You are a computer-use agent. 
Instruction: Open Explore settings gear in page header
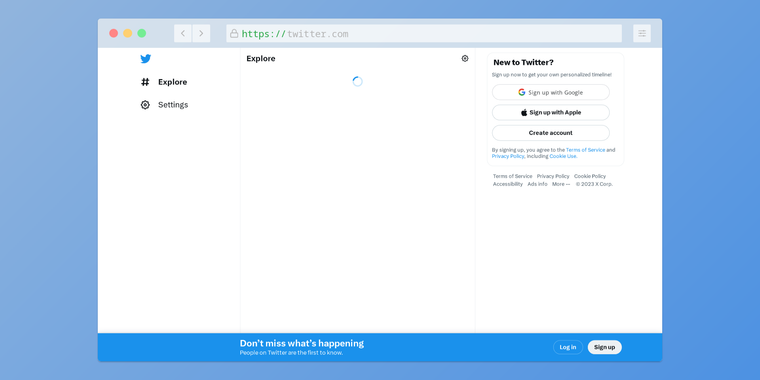[465, 59]
